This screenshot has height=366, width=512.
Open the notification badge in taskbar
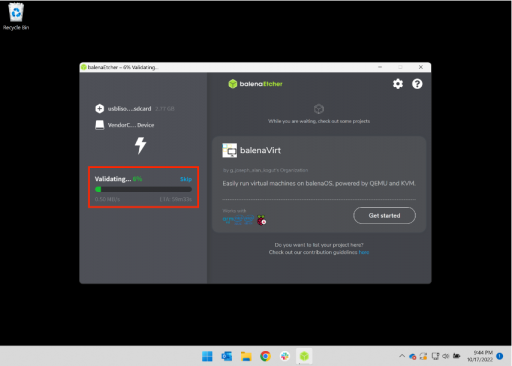(x=499, y=356)
